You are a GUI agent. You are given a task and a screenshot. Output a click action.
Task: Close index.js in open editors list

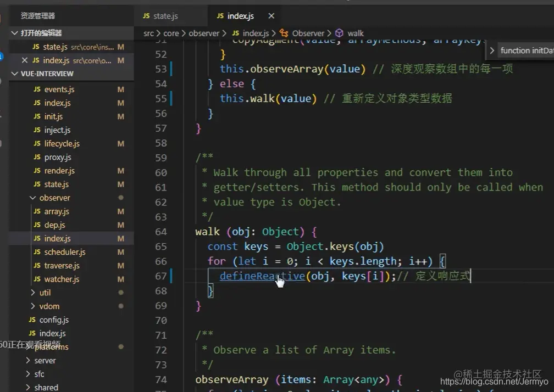(25, 60)
